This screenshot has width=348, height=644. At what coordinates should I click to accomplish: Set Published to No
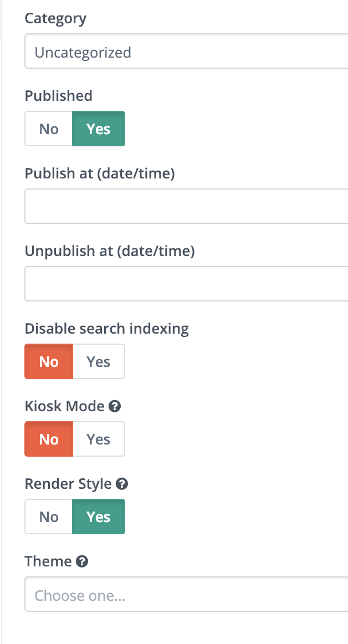48,129
